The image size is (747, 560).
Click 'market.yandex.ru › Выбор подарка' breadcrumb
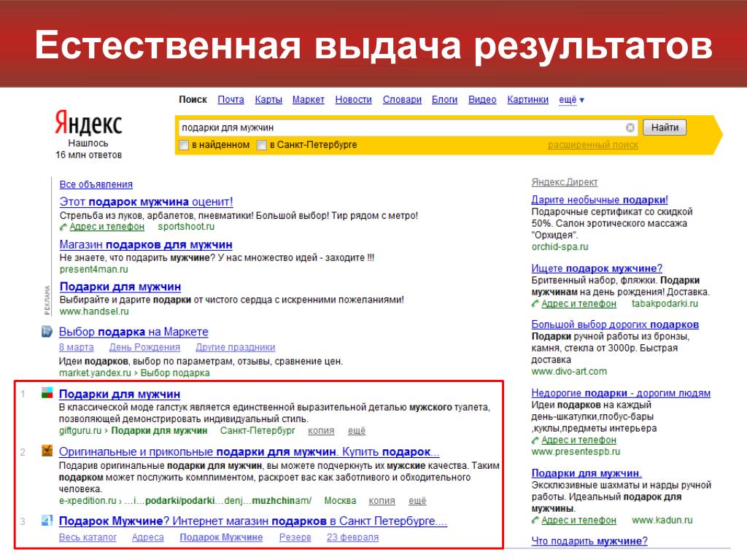(134, 373)
